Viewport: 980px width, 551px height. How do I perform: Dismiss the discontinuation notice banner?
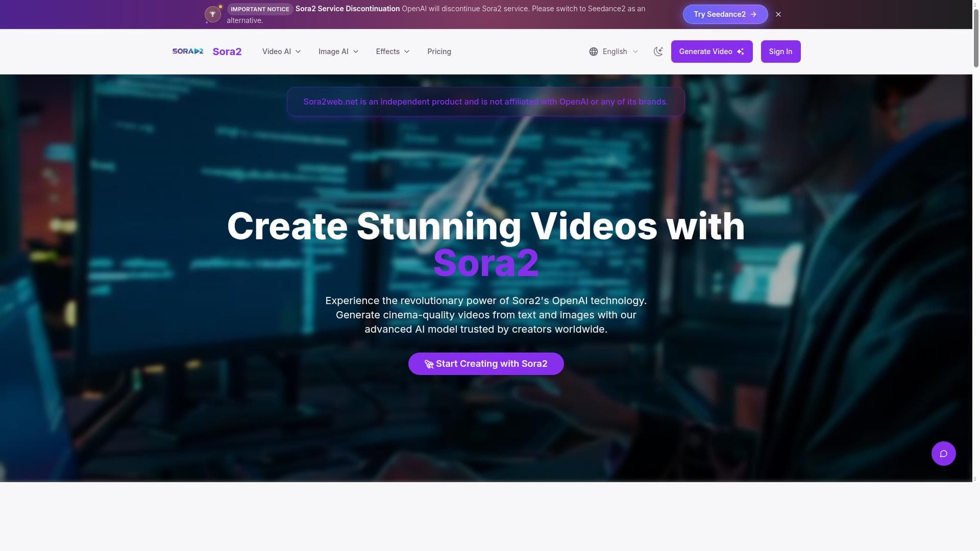point(778,14)
